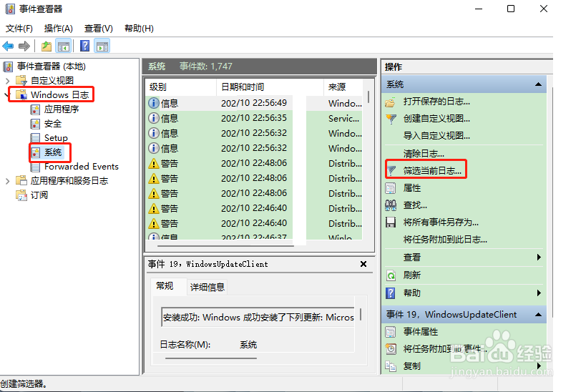Click the 打开保存的日志 folder icon
This screenshot has width=586, height=392.
coord(391,102)
